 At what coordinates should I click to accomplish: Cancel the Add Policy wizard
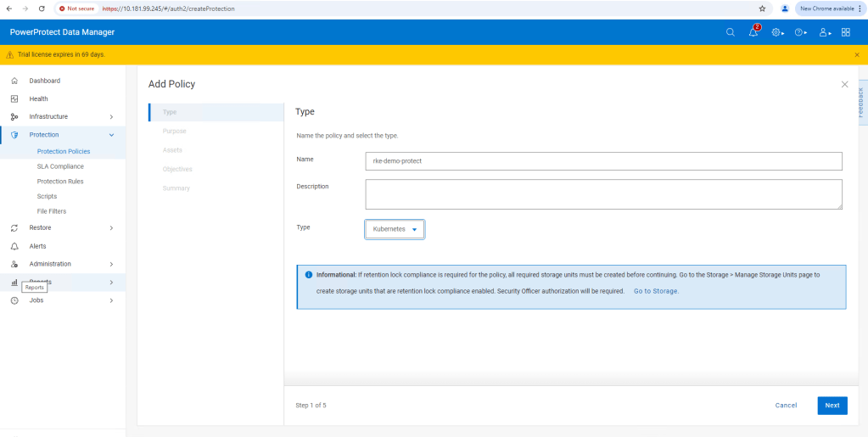[x=786, y=406]
